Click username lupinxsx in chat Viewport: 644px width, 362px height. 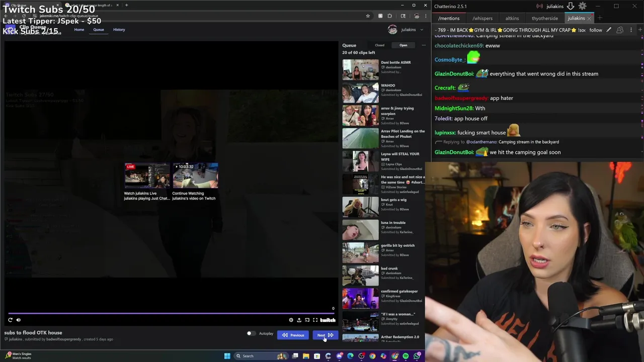click(445, 133)
